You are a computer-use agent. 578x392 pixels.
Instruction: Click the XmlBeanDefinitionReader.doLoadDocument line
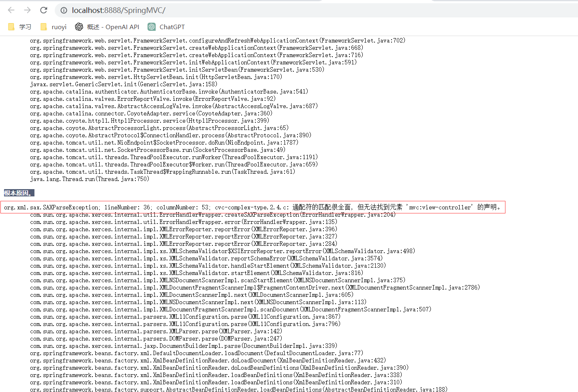208,360
